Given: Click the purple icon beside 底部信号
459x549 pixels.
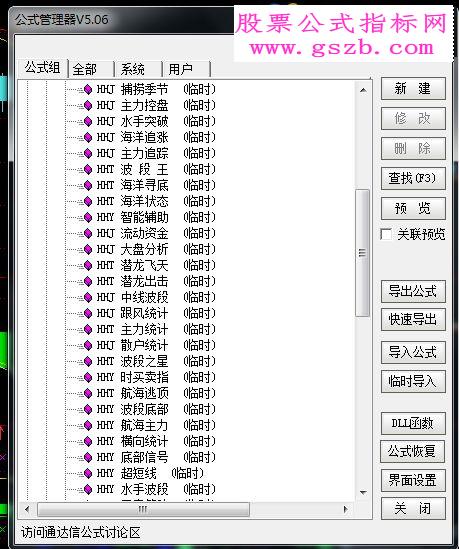Looking at the screenshot, I should (x=88, y=457).
